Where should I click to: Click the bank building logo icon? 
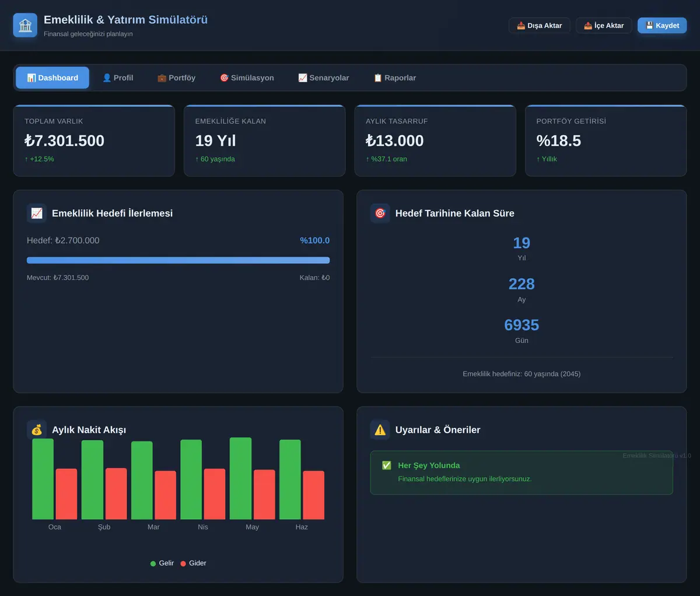pos(25,26)
